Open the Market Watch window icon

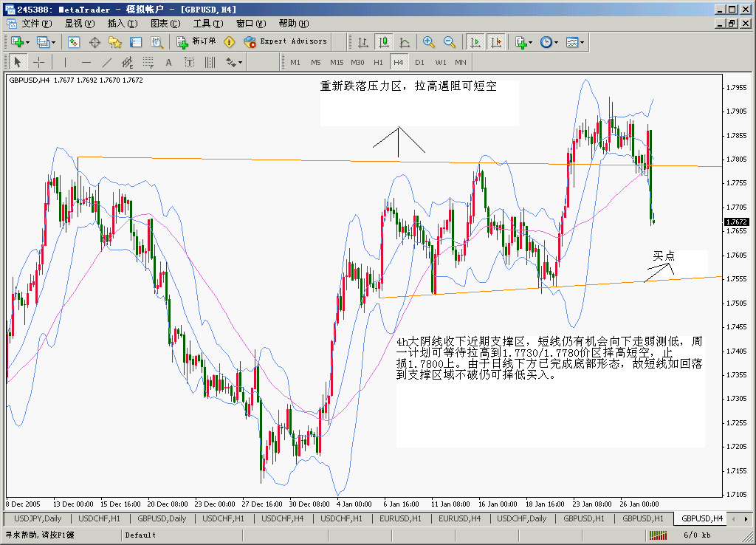pyautogui.click(x=74, y=42)
